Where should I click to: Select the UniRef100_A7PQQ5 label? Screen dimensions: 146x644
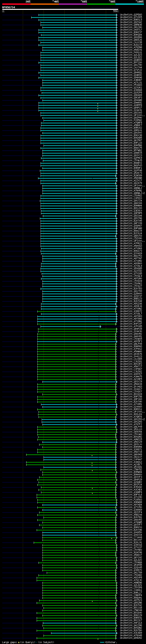pyautogui.click(x=131, y=326)
